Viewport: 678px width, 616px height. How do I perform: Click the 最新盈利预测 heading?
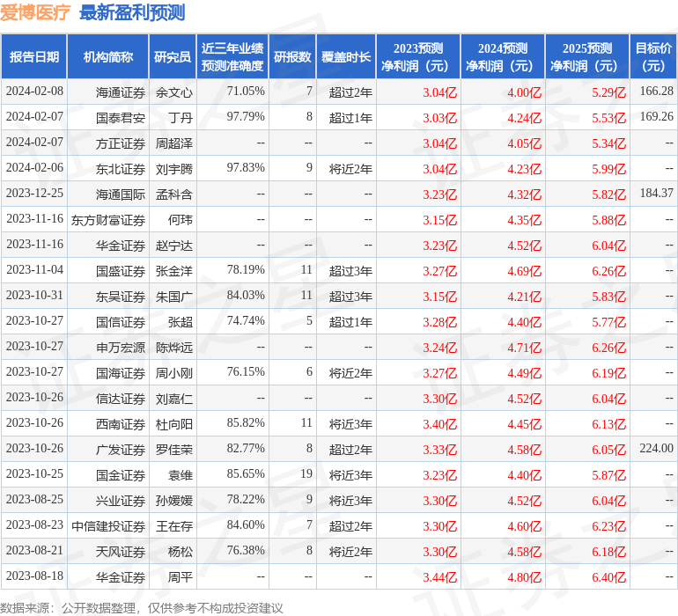(x=132, y=12)
